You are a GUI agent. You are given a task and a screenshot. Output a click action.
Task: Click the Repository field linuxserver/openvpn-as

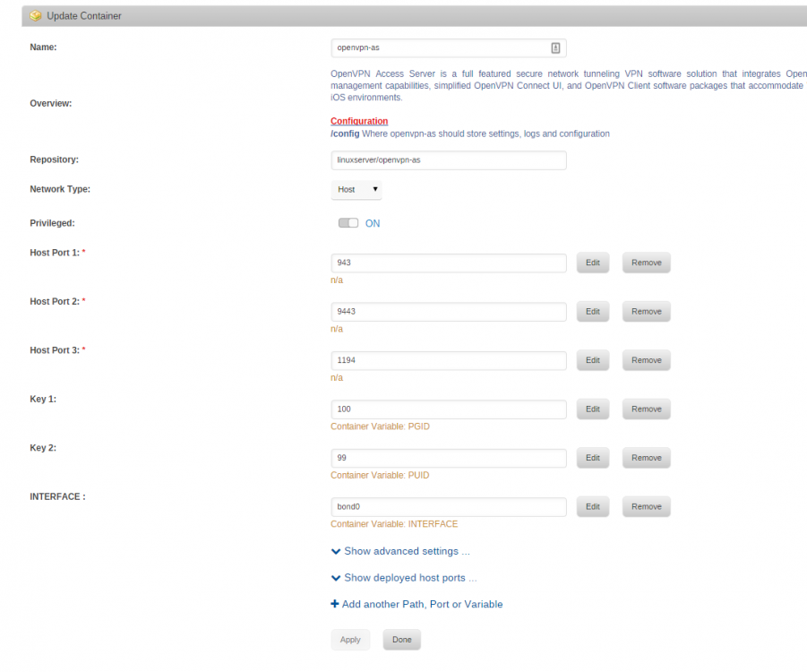(x=448, y=160)
